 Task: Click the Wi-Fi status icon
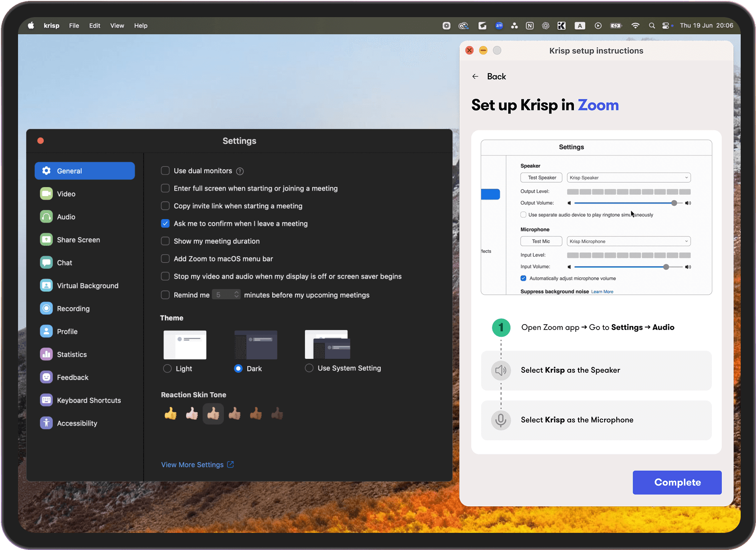point(635,26)
